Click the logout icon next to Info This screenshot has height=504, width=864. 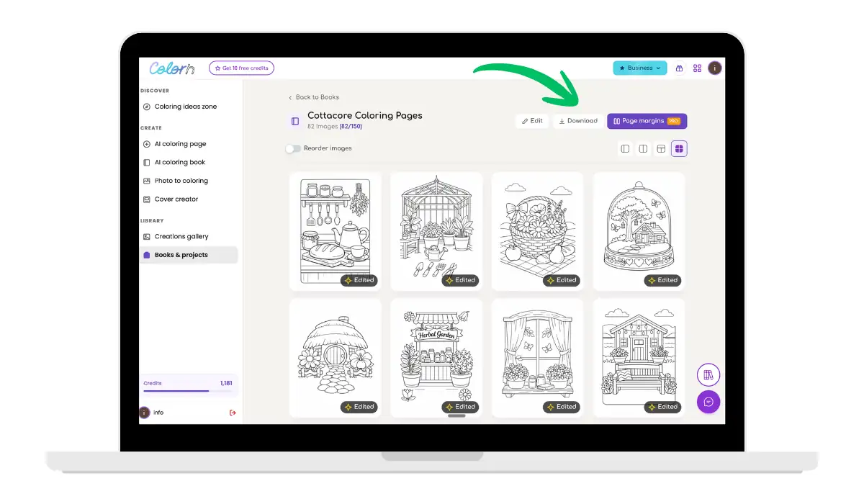click(x=232, y=412)
